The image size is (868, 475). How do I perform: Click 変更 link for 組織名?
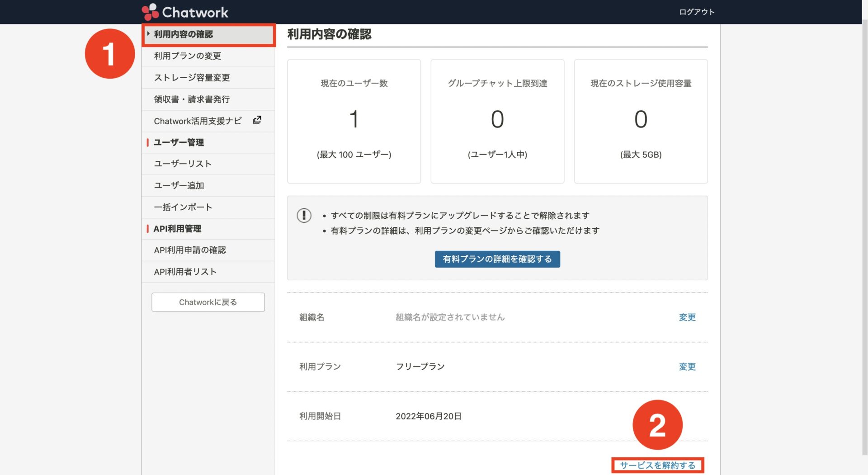687,317
